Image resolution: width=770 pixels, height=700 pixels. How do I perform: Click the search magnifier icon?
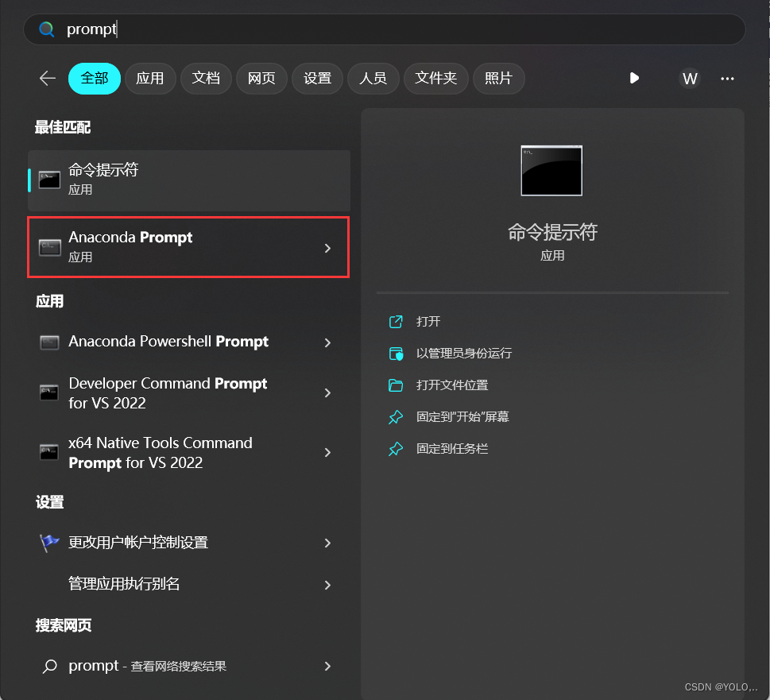pyautogui.click(x=45, y=29)
